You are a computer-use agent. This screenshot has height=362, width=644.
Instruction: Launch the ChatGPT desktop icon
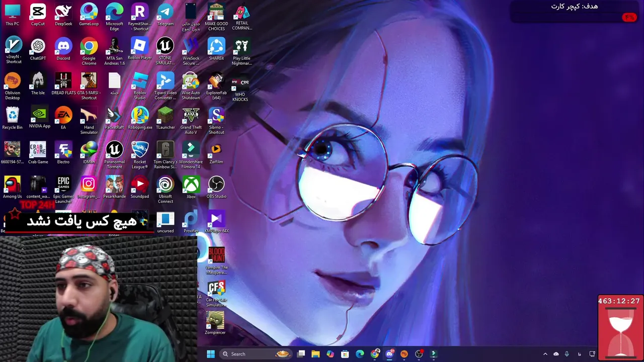38,49
